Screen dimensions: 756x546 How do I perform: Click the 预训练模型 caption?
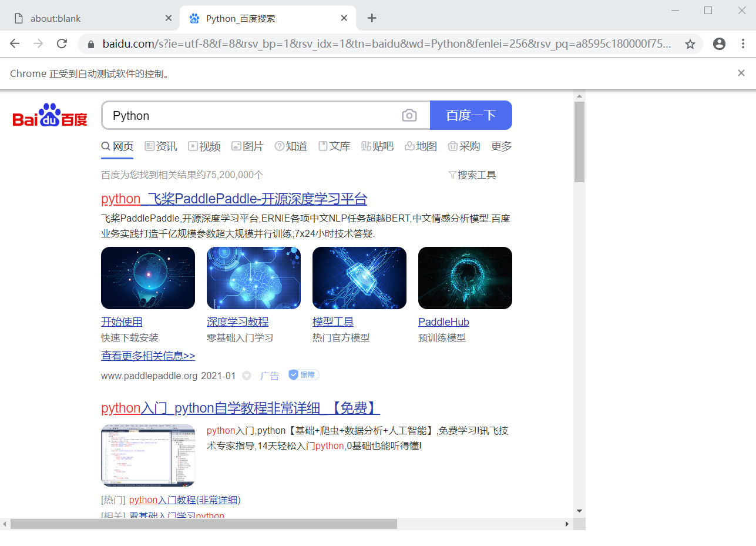(442, 337)
